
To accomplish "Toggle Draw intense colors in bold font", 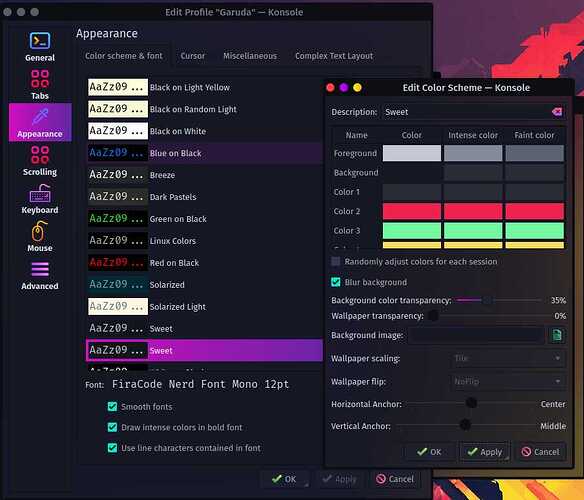I will [112, 427].
